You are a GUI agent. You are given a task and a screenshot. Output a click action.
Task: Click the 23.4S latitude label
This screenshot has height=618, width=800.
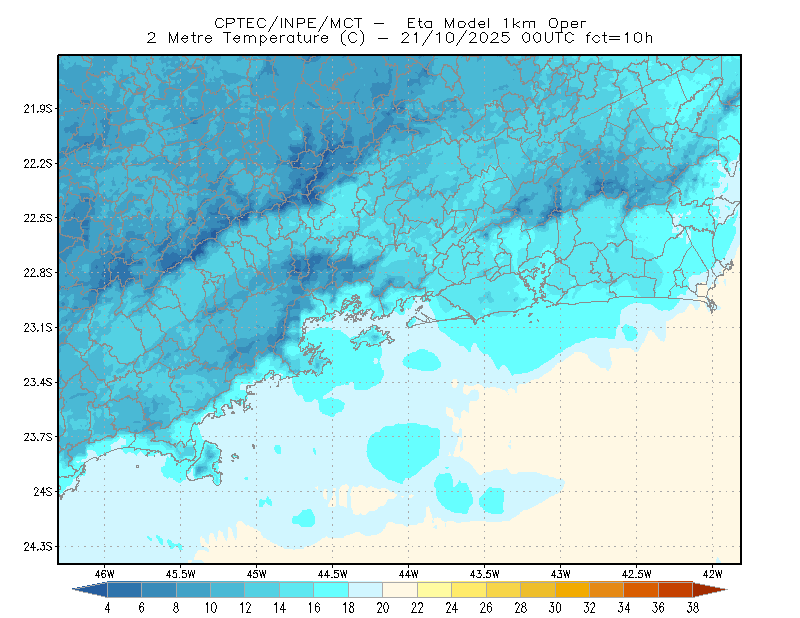pyautogui.click(x=37, y=382)
